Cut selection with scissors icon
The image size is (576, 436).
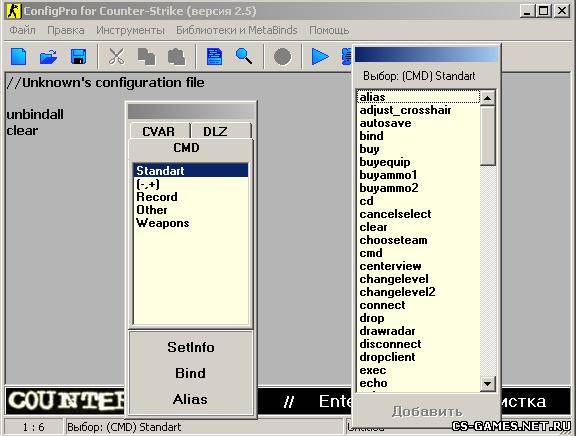coord(116,57)
